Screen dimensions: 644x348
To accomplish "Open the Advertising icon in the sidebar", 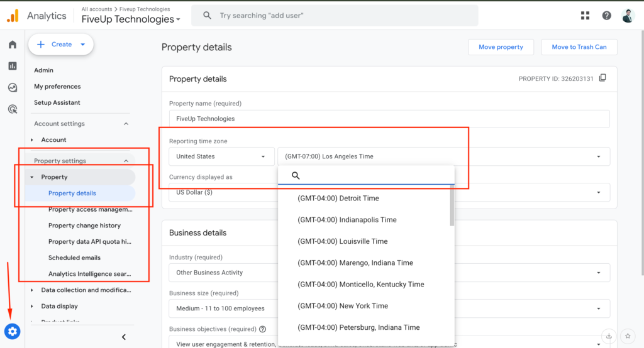I will (13, 109).
